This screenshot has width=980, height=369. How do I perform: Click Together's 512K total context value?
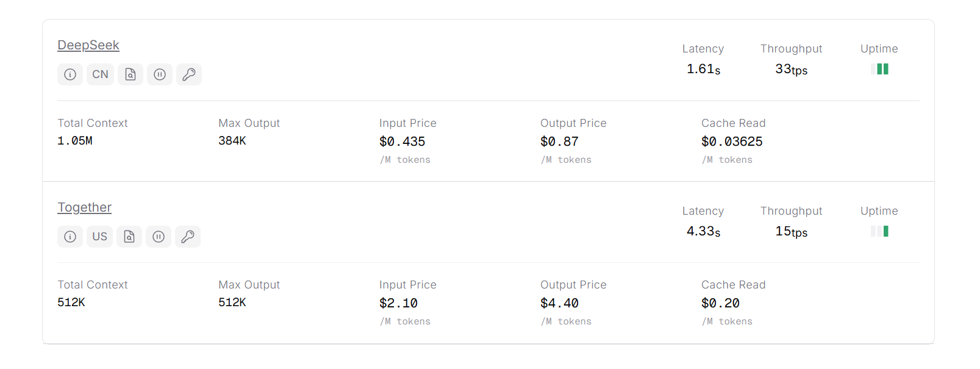coord(71,303)
